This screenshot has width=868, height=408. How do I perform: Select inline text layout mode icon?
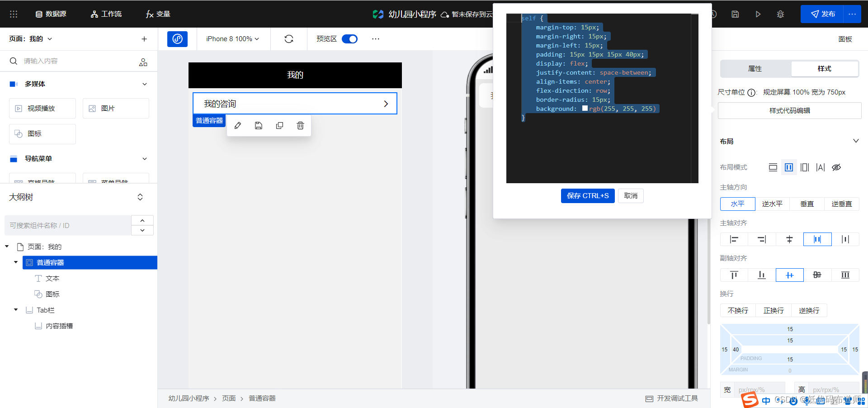tap(821, 167)
